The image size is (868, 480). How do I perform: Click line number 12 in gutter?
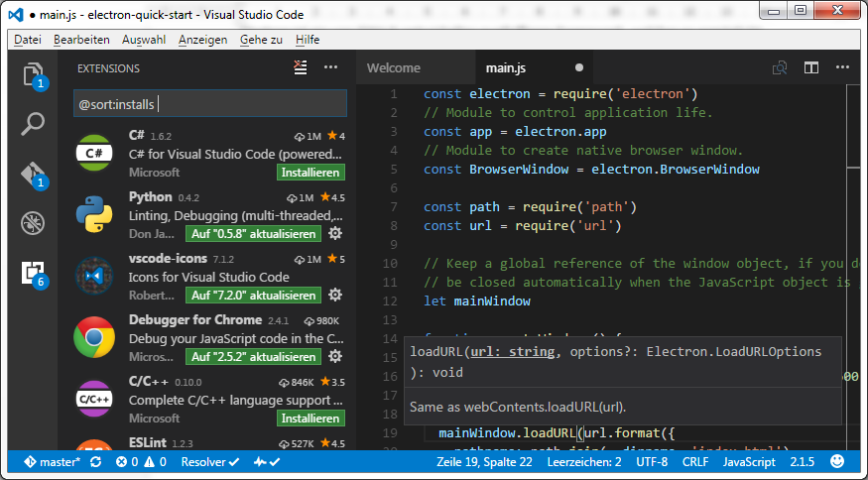click(x=390, y=301)
